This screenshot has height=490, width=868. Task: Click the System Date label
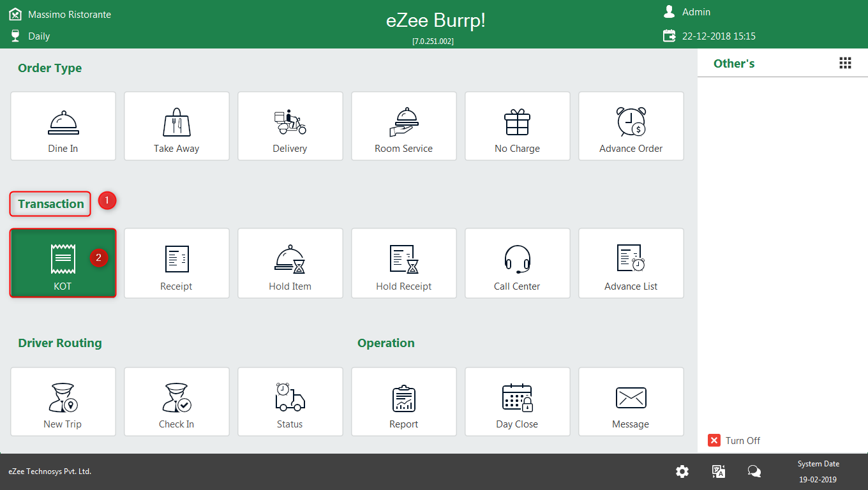[x=818, y=464]
